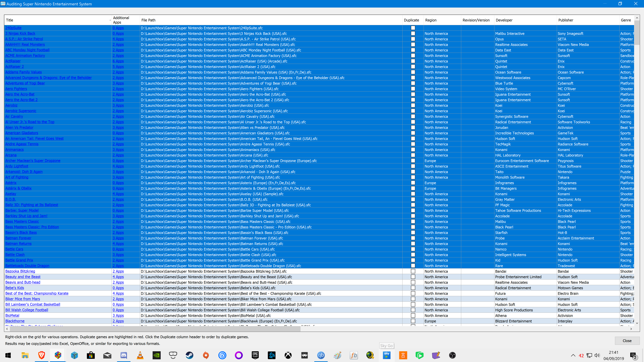
Task: Open the taskbar clock showing 21:41
Action: tap(613, 355)
